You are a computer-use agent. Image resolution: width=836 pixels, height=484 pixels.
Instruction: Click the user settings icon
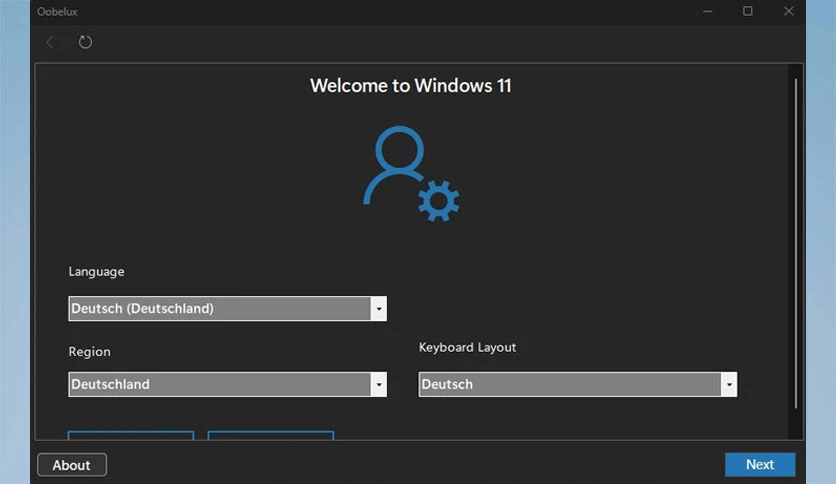(411, 174)
